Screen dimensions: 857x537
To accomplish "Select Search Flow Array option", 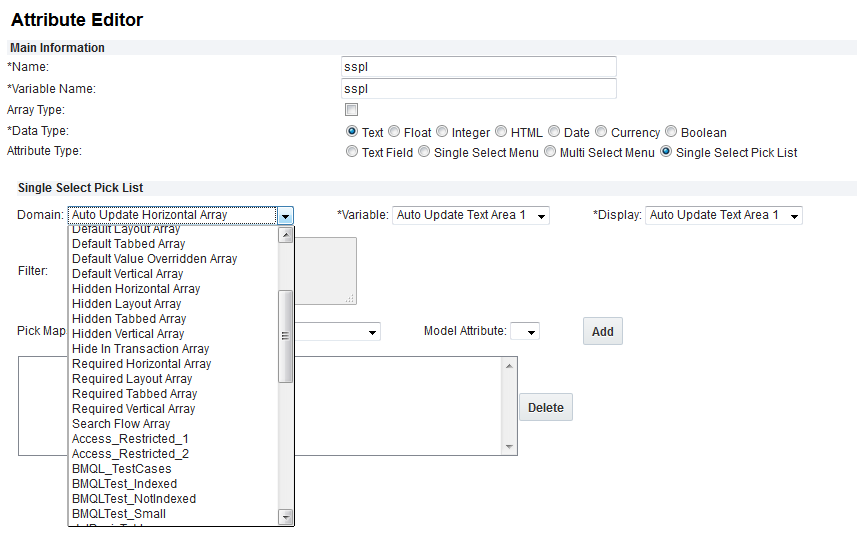I will point(173,424).
